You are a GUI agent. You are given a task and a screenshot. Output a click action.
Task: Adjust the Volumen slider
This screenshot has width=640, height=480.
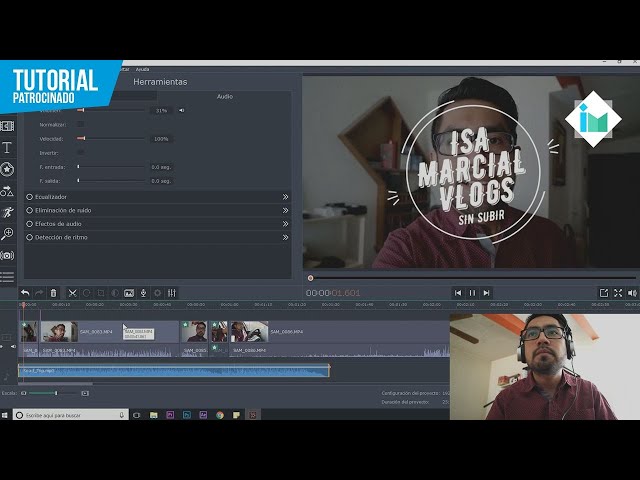coord(111,110)
